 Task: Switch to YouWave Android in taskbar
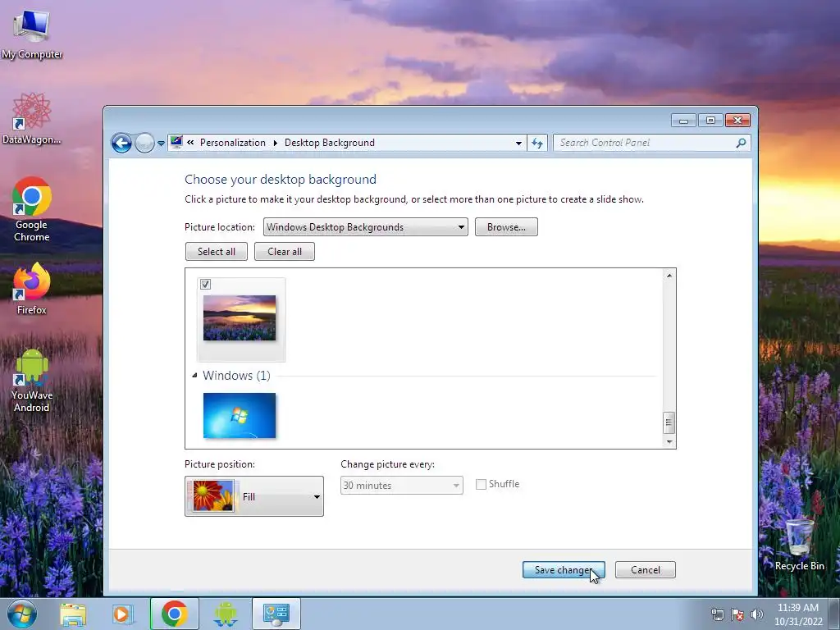point(225,614)
